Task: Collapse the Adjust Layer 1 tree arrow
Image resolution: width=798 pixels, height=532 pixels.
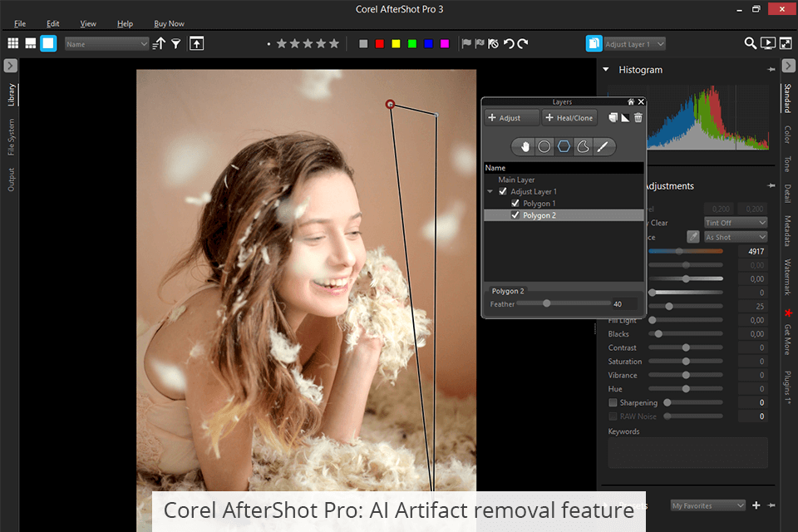Action: coord(490,192)
